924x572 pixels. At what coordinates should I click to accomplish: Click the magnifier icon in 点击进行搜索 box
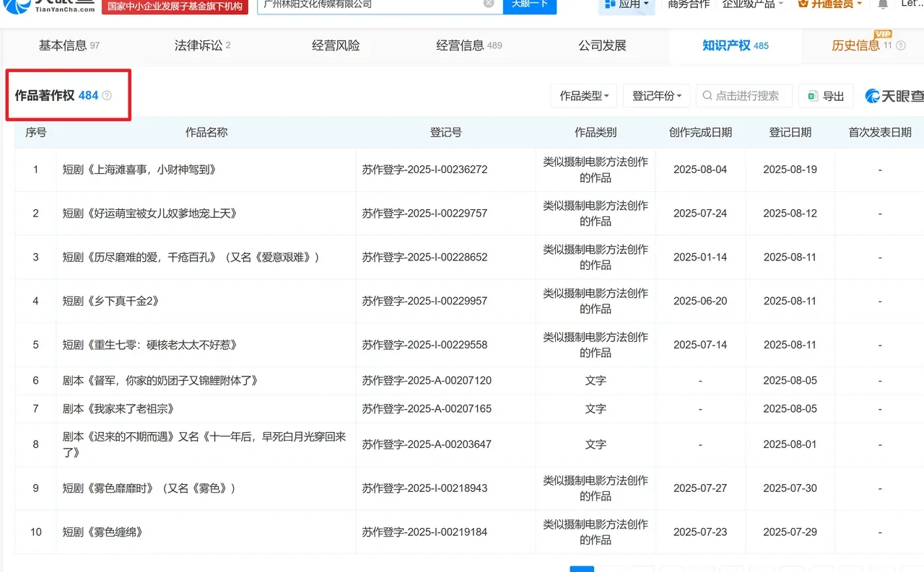(x=706, y=95)
